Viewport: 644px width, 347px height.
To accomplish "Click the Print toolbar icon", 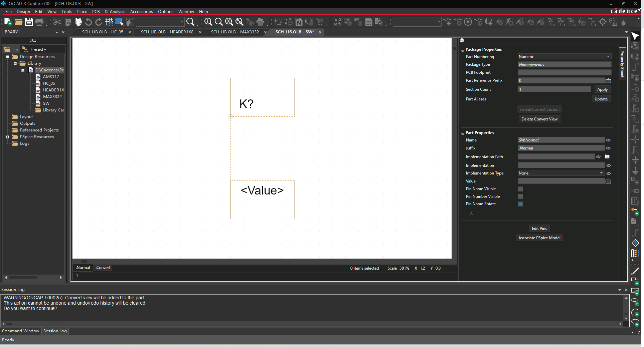I will pyautogui.click(x=39, y=22).
